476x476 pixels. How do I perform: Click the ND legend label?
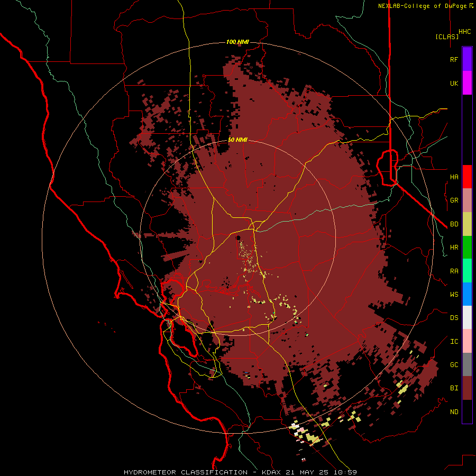tap(454, 411)
